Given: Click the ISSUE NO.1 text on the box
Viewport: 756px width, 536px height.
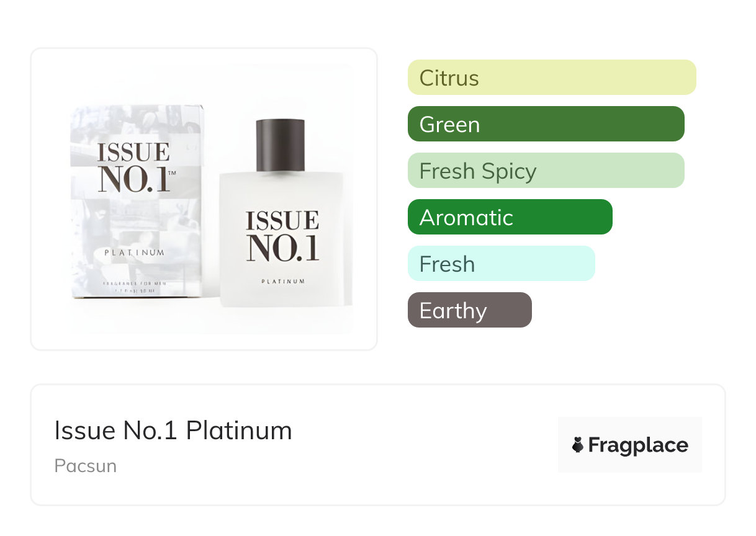Looking at the screenshot, I should click(133, 166).
